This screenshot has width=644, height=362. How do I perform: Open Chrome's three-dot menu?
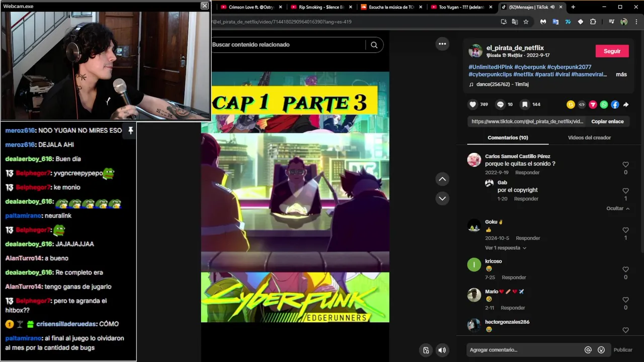click(x=635, y=22)
